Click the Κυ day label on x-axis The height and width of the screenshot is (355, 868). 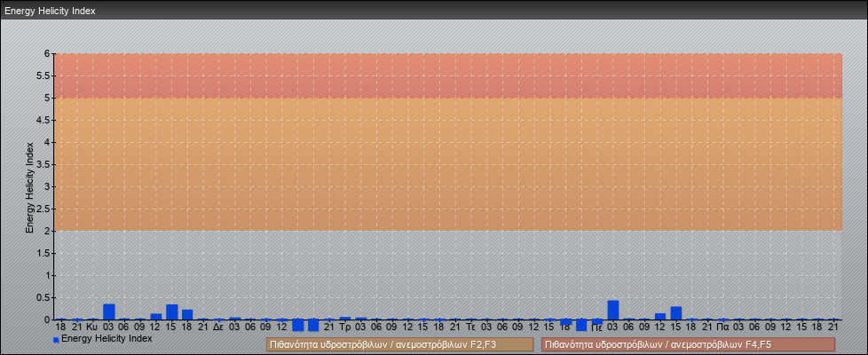pyautogui.click(x=92, y=327)
